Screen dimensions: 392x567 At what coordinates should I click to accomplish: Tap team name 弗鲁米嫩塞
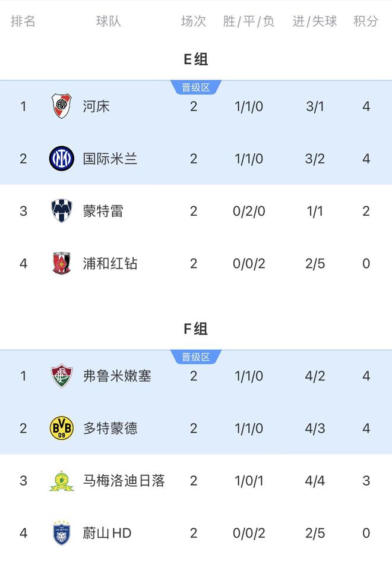pyautogui.click(x=117, y=376)
